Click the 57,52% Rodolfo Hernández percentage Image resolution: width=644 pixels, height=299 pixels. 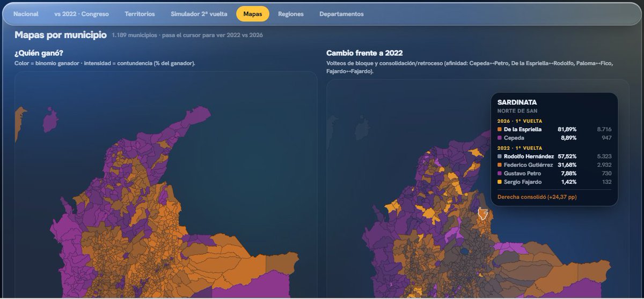pos(567,156)
